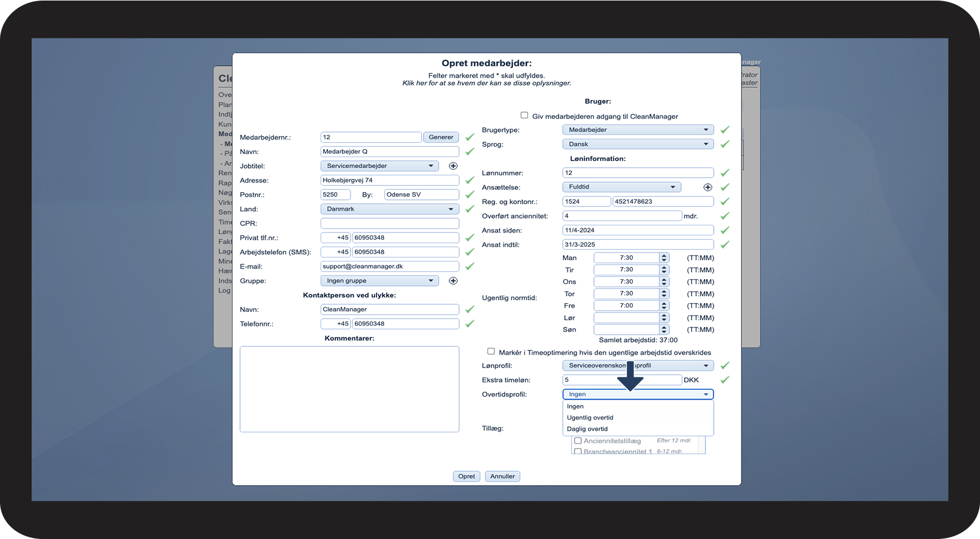Open the Brugertype dropdown

[638, 130]
